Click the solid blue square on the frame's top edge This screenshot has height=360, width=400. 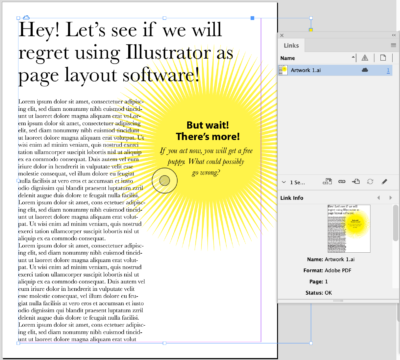(x=252, y=18)
